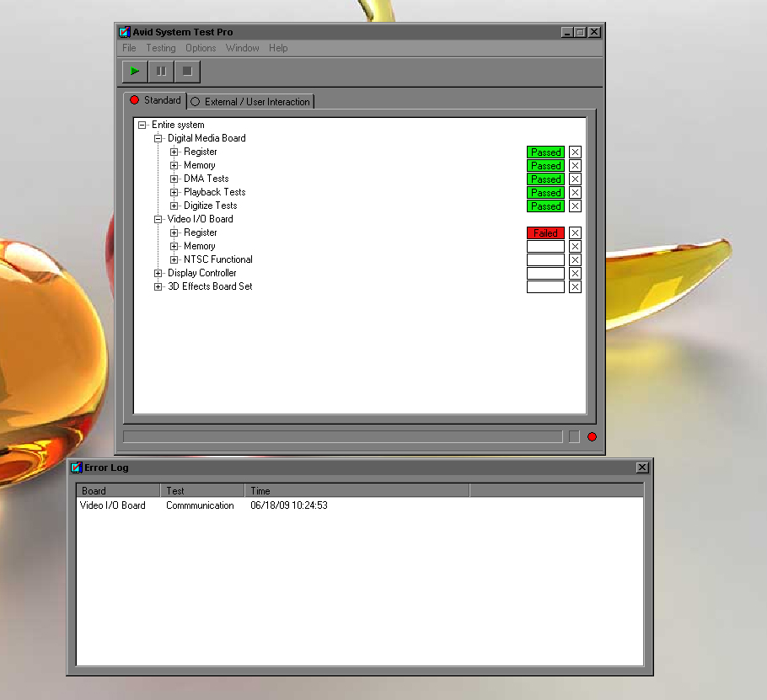Screen dimensions: 767x700
Task: Toggle checkbox for 3D Effects Board Set
Action: click(x=575, y=287)
